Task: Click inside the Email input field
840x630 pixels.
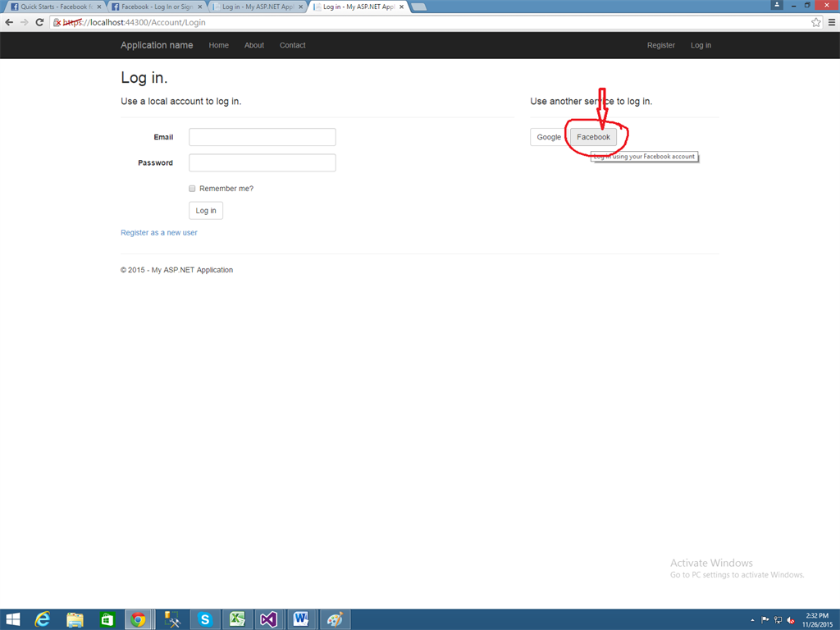Action: 262,137
